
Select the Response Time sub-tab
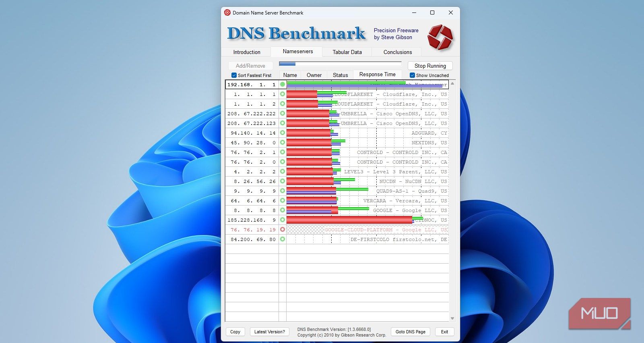[x=377, y=75]
